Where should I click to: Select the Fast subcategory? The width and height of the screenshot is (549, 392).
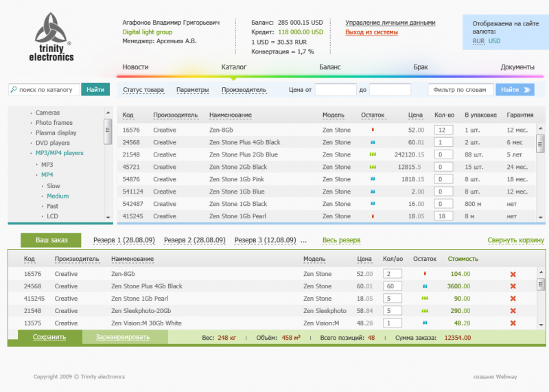(53, 207)
